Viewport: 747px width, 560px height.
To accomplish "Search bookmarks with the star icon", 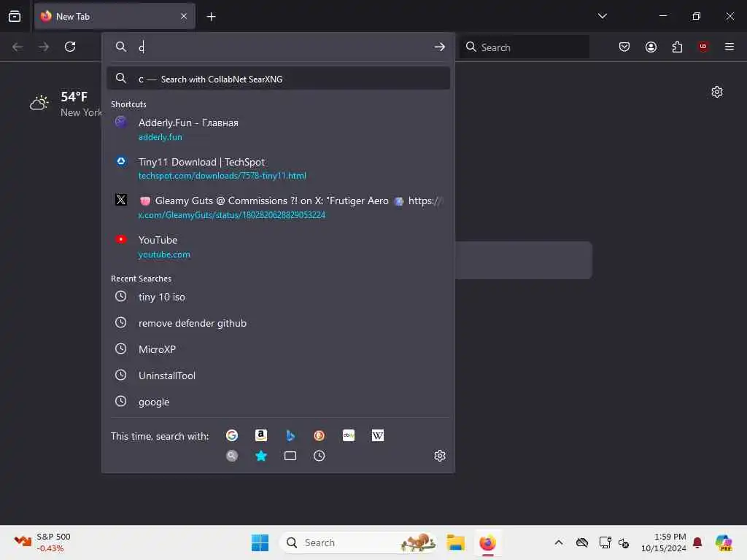I will [261, 456].
